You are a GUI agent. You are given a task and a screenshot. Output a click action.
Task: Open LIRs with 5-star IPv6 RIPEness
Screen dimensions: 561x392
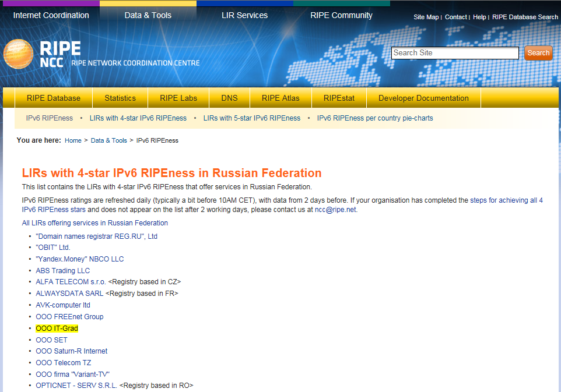click(252, 118)
